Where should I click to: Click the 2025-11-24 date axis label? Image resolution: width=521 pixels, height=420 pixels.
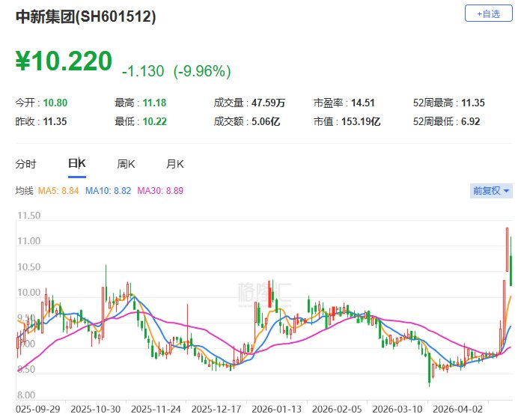pyautogui.click(x=156, y=409)
